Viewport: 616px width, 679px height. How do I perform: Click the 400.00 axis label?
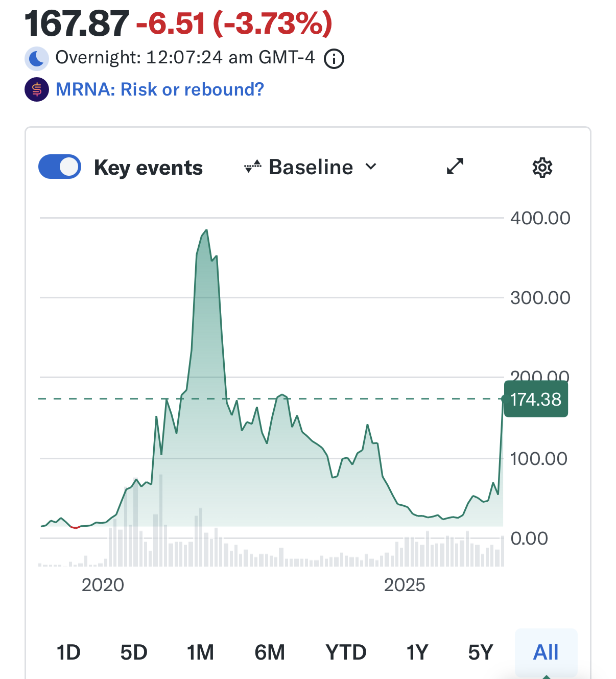[x=540, y=218]
